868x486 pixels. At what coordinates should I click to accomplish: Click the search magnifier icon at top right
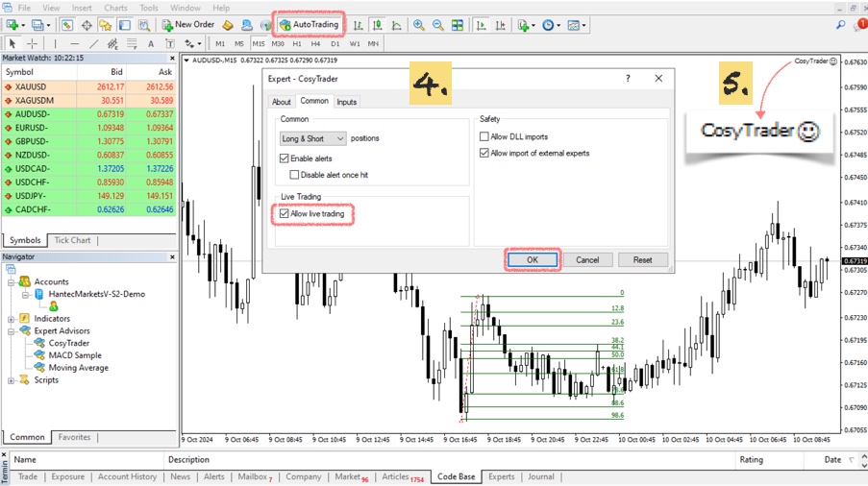click(x=841, y=25)
